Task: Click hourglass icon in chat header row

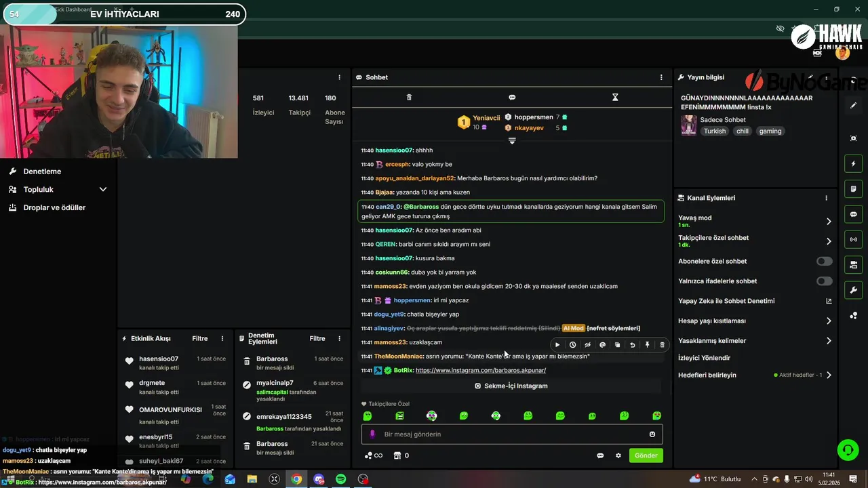Action: [615, 98]
